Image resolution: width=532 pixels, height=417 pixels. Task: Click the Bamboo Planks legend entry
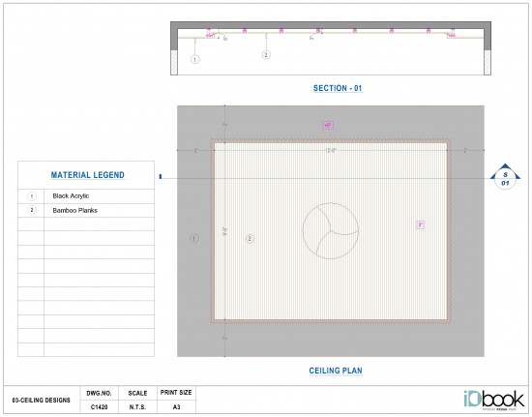pos(75,210)
